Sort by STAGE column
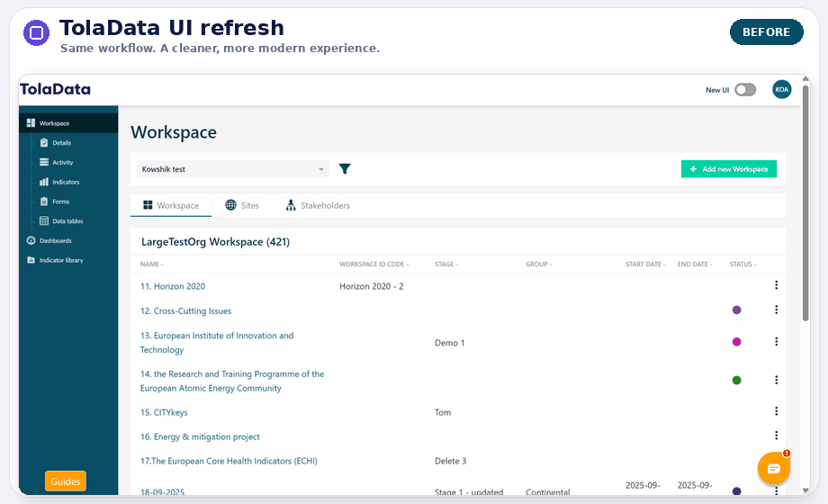Image resolution: width=828 pixels, height=504 pixels. click(446, 265)
